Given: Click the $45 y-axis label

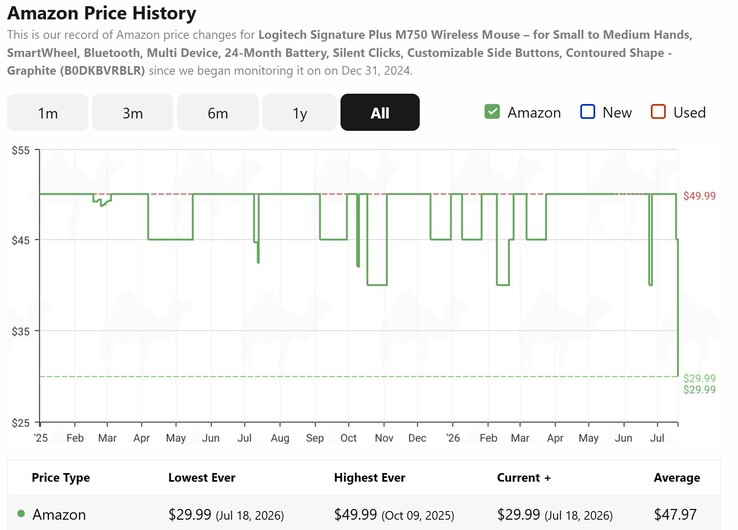Looking at the screenshot, I should tap(20, 241).
